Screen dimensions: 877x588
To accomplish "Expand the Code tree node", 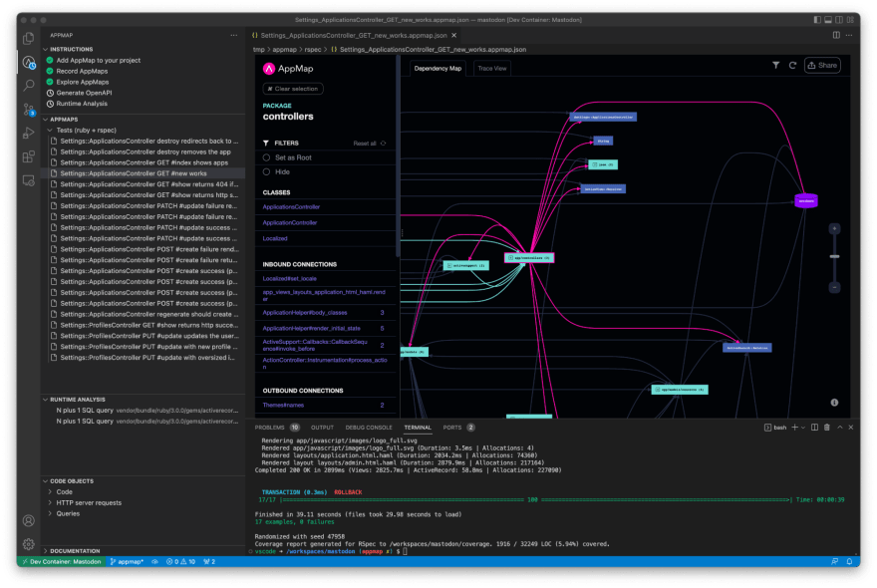I will tap(65, 491).
